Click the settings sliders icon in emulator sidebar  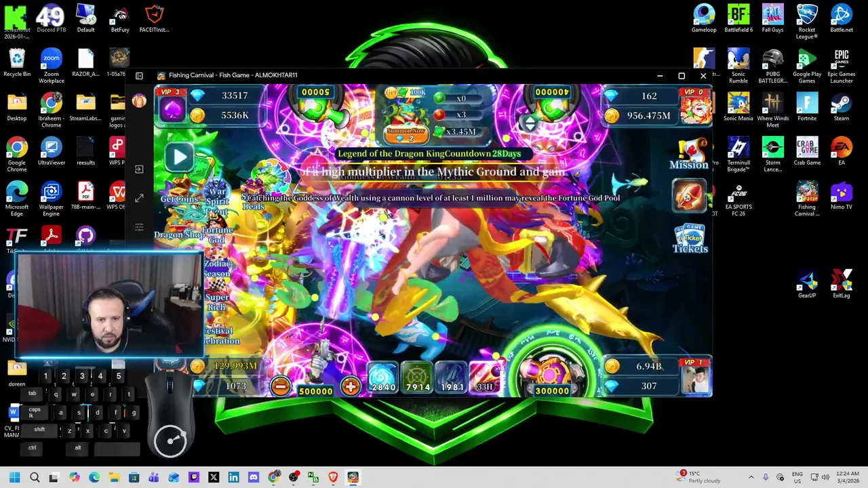[x=139, y=227]
